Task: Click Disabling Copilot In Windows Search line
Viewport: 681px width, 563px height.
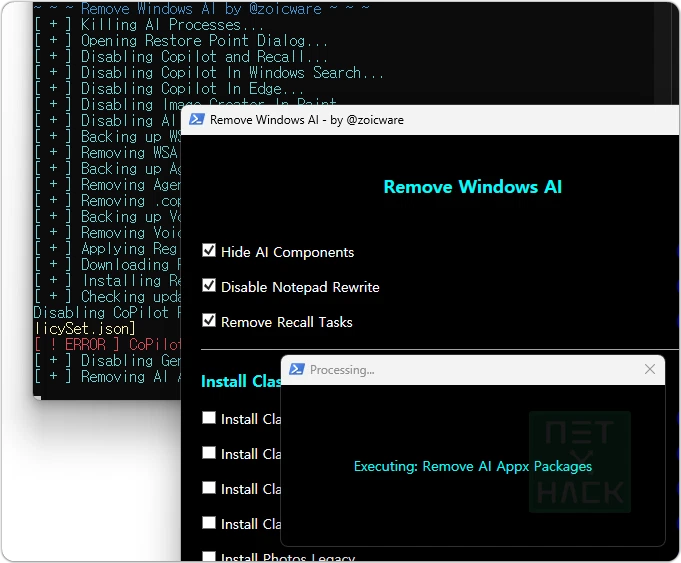Action: [x=232, y=72]
